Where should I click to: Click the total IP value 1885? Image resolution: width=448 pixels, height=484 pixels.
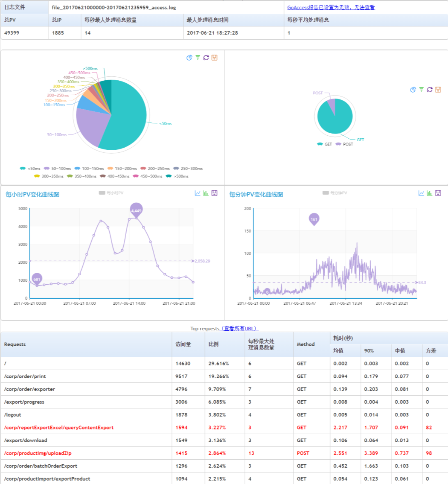[58, 33]
